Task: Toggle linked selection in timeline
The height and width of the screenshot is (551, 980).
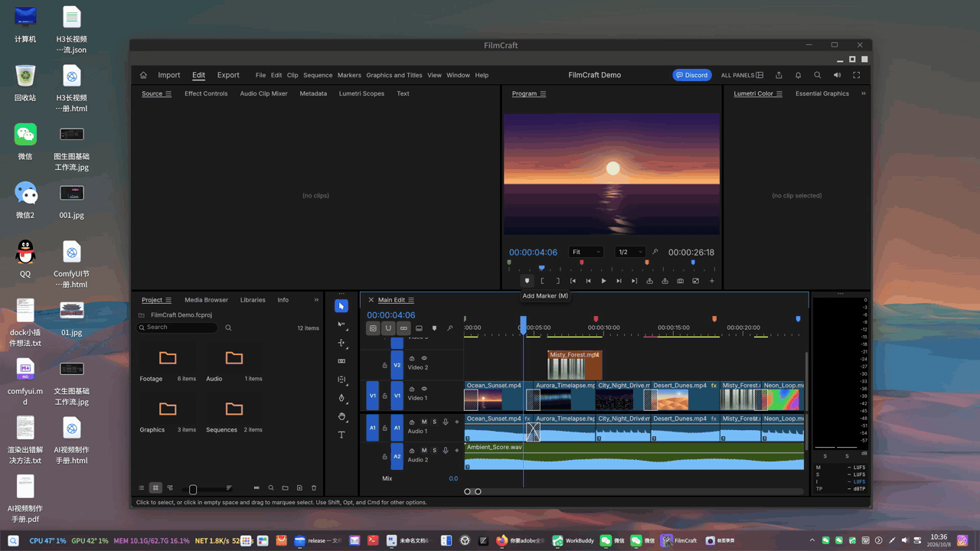Action: [403, 328]
